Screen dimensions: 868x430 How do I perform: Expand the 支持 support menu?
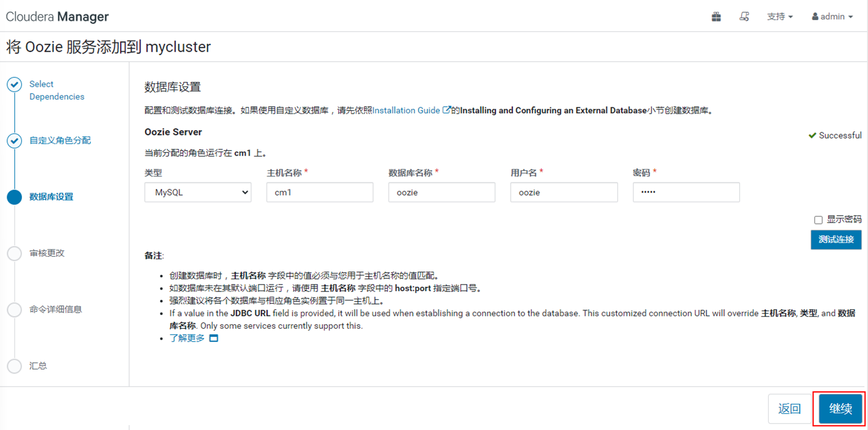point(780,17)
